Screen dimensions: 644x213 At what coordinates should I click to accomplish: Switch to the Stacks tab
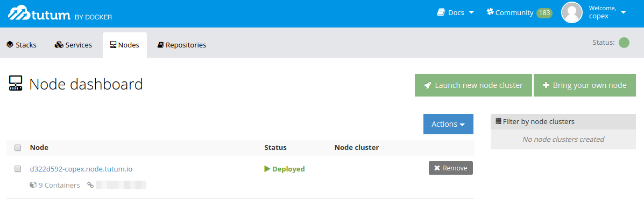click(22, 45)
